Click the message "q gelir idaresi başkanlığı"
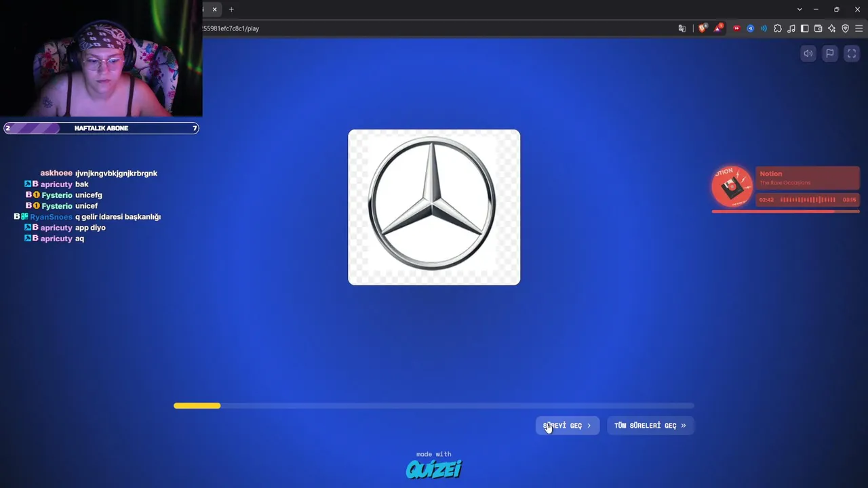Image resolution: width=868 pixels, height=488 pixels. (x=118, y=217)
